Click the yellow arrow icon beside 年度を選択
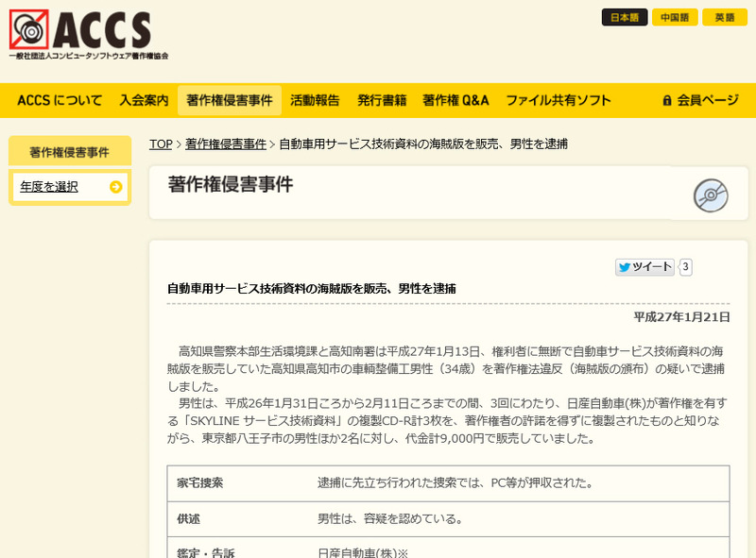This screenshot has width=756, height=558. (x=115, y=187)
